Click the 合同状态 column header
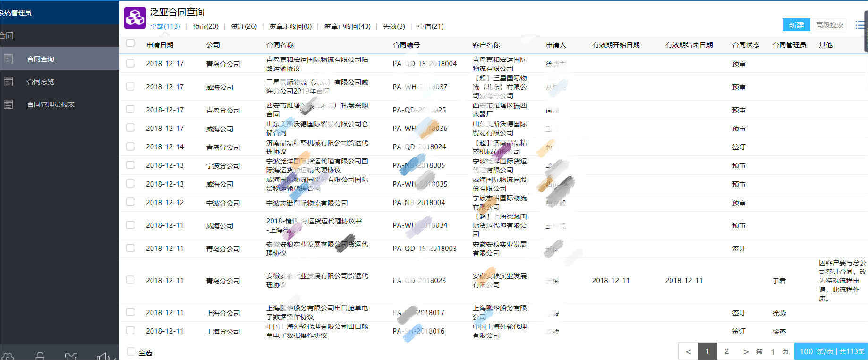The image size is (868, 360). [746, 45]
